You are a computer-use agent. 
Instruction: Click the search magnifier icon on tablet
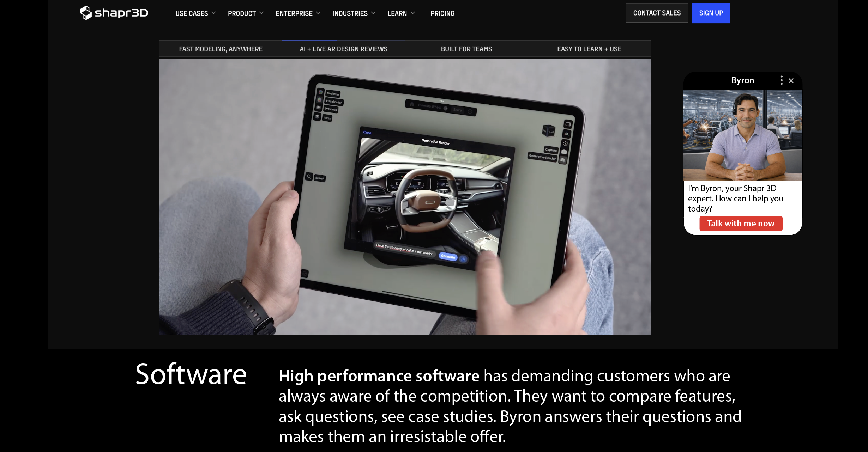309,177
